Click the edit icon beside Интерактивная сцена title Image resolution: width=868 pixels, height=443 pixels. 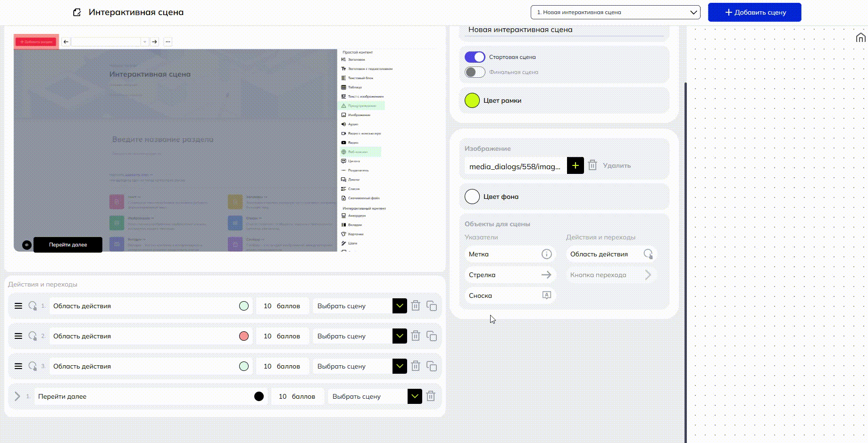77,12
